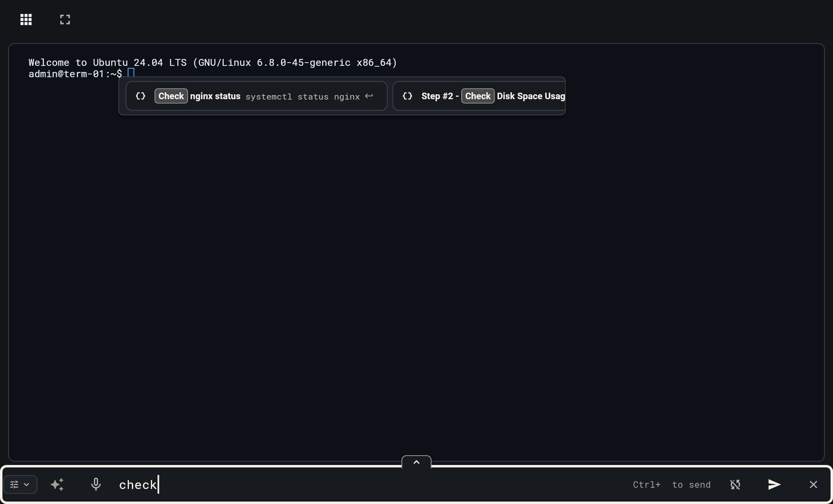
Task: Expand the panel with the up chevron
Action: click(x=416, y=462)
